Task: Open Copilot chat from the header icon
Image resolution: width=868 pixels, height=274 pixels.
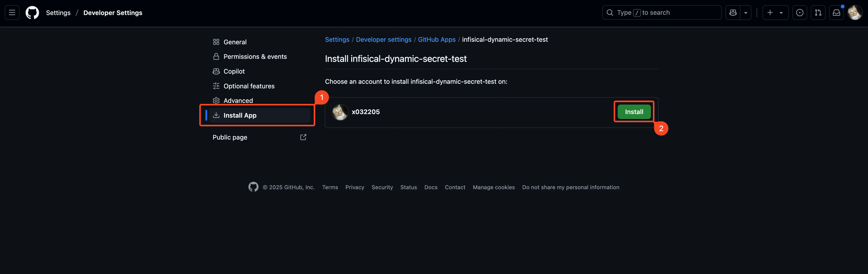Action: tap(733, 13)
